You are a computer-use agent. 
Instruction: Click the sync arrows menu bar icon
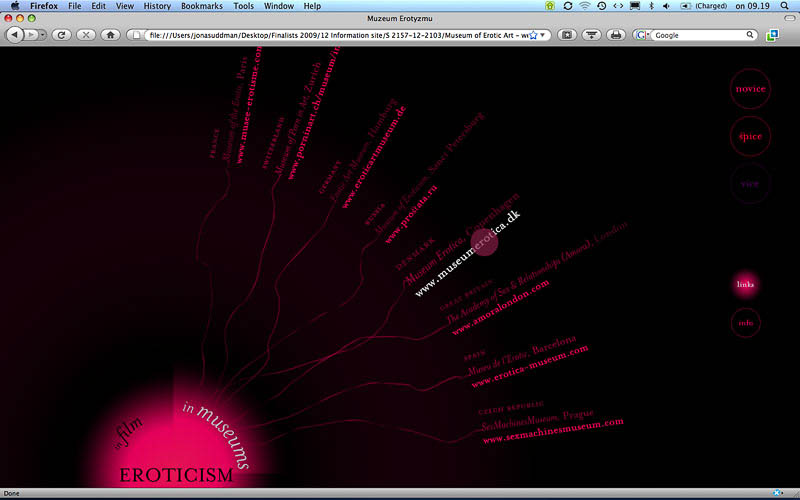(568, 6)
